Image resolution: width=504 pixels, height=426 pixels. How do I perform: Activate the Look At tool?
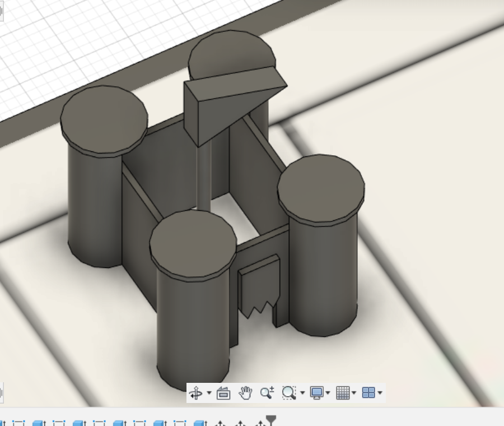[x=223, y=392]
